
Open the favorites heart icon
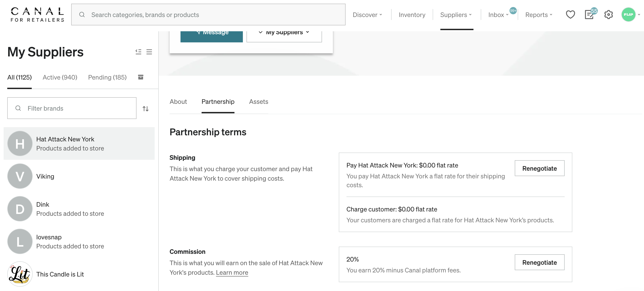pyautogui.click(x=570, y=15)
